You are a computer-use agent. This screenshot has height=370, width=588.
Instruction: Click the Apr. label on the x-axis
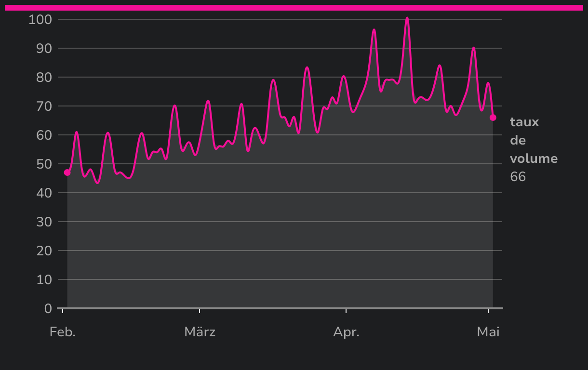[x=346, y=332]
